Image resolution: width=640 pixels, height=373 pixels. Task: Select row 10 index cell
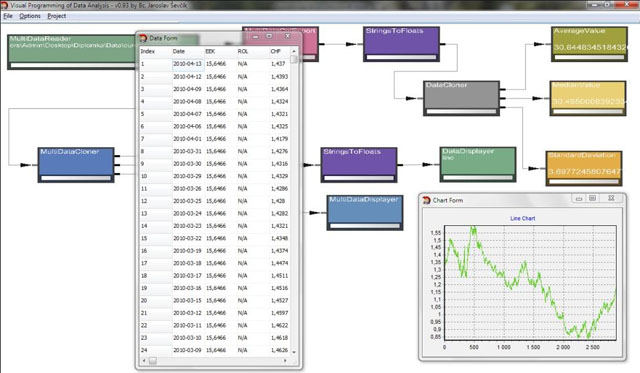(156, 176)
